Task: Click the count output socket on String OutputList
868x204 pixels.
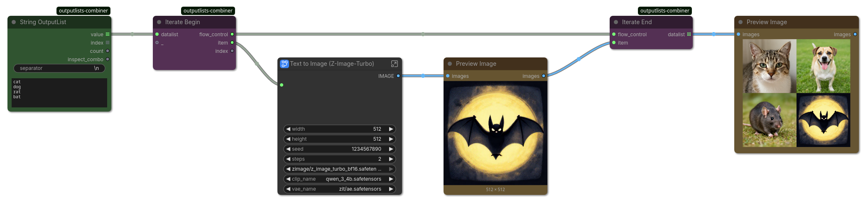Action: pyautogui.click(x=108, y=51)
